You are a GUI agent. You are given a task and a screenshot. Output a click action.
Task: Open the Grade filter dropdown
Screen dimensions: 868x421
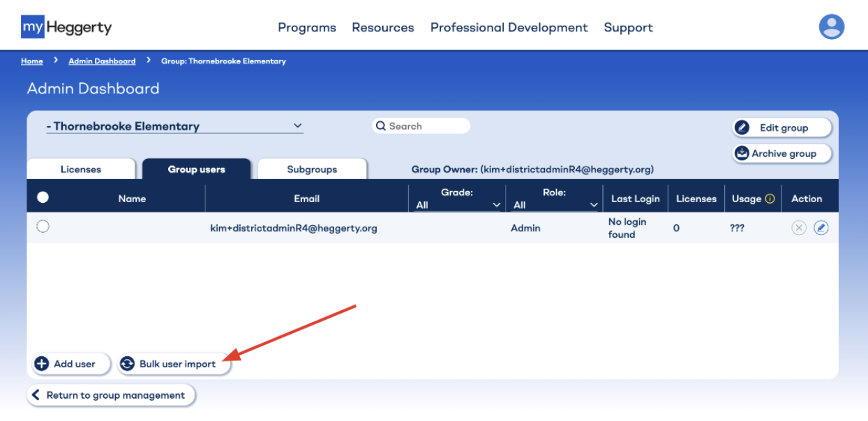pyautogui.click(x=458, y=205)
